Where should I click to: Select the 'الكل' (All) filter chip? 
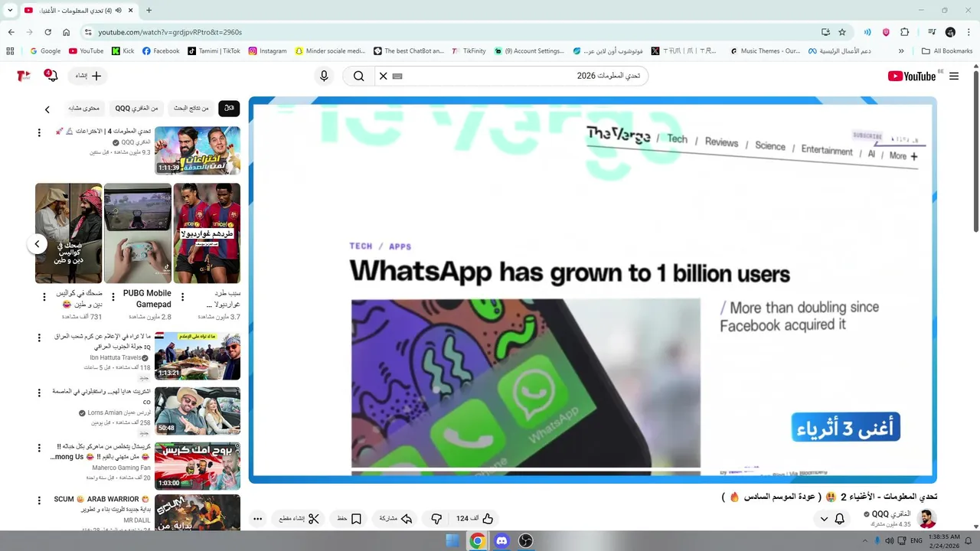(x=229, y=109)
